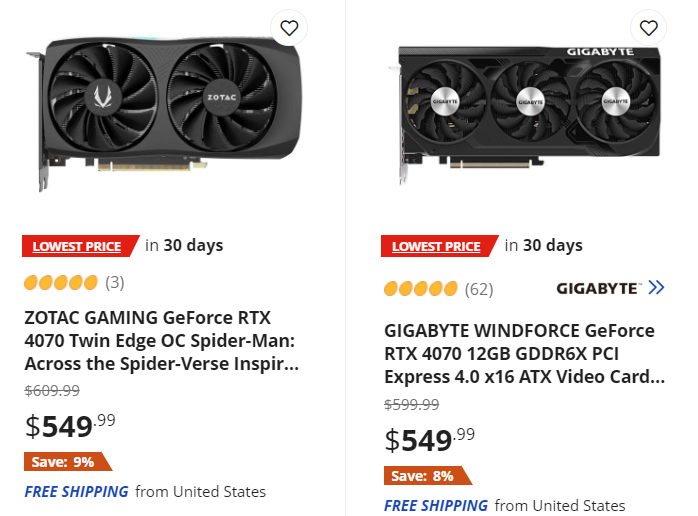Click the Save: 8% tag

[x=424, y=476]
